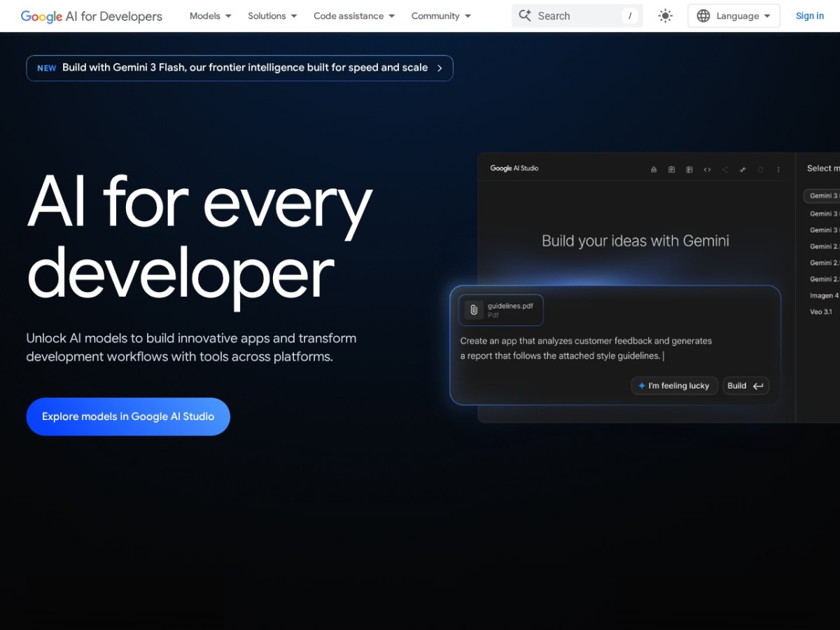
Task: Select the highlighted Gemini 3 model pill
Action: point(822,196)
